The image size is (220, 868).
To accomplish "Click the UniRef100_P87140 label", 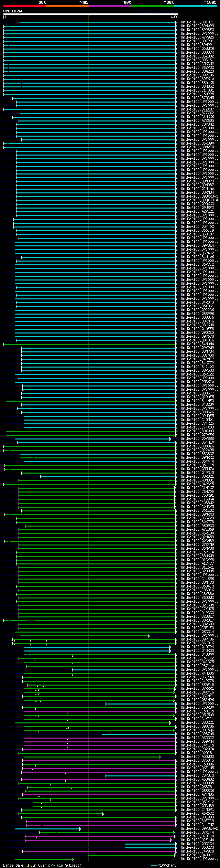I will (197, 666).
